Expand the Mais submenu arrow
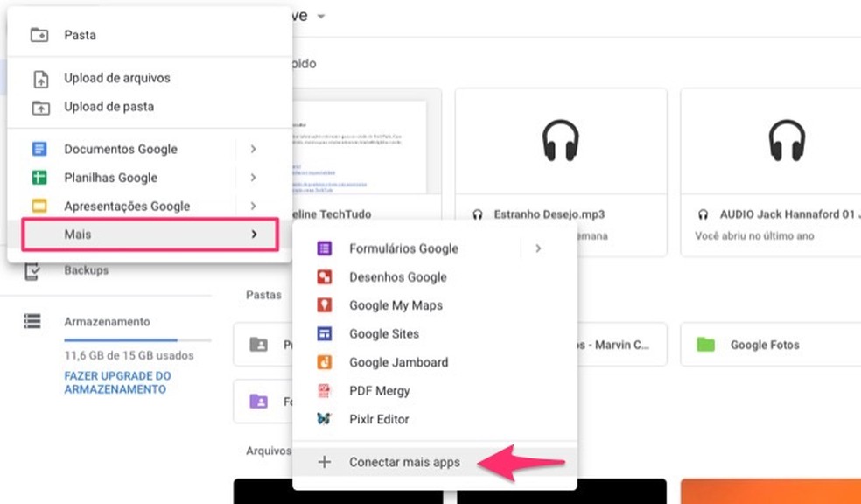This screenshot has height=504, width=861. [254, 234]
